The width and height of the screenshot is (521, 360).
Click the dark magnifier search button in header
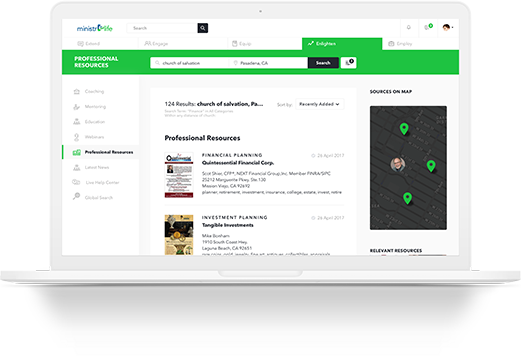203,28
